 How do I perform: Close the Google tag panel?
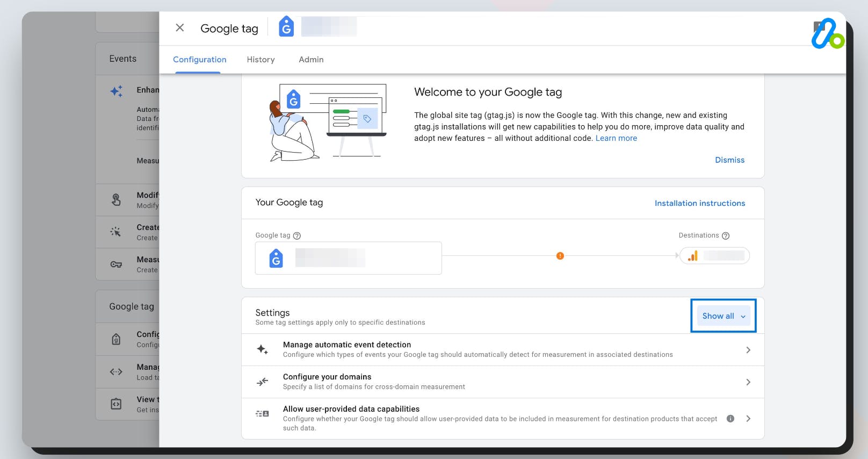pyautogui.click(x=180, y=27)
